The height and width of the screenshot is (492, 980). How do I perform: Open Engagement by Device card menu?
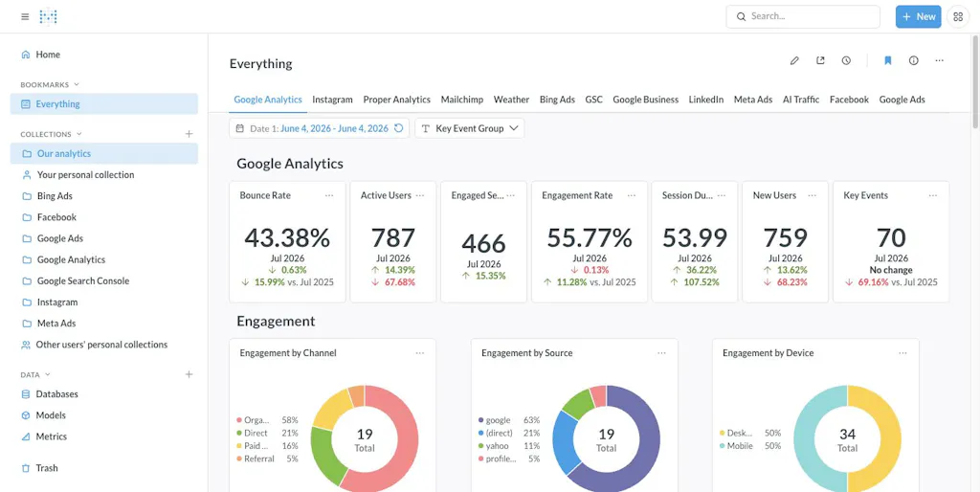click(x=903, y=353)
